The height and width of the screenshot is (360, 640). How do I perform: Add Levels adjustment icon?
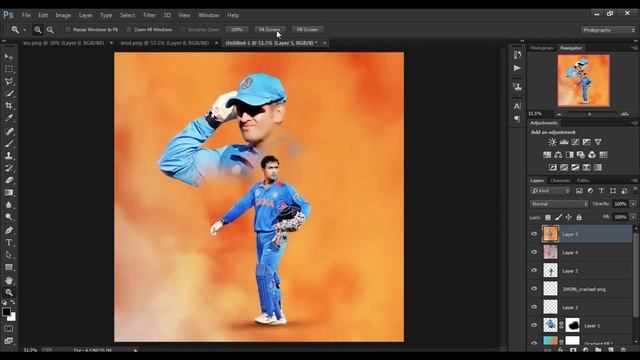(564, 142)
